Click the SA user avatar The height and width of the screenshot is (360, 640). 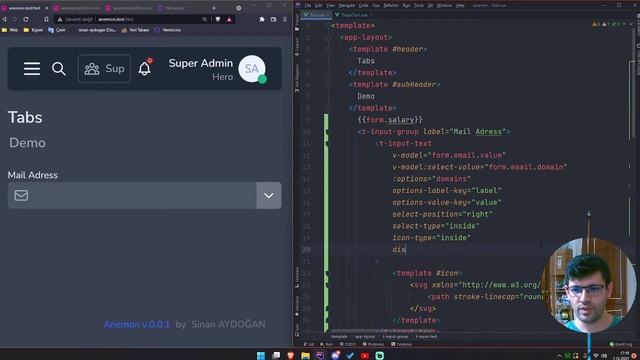point(252,69)
